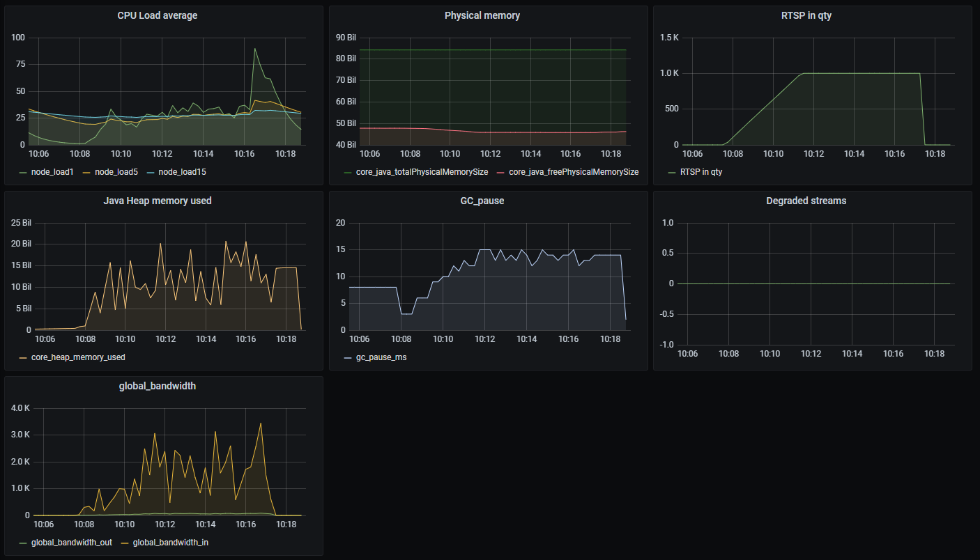This screenshot has width=980, height=560.
Task: Toggle the global_bandwidth_out legend entry
Action: pos(67,542)
